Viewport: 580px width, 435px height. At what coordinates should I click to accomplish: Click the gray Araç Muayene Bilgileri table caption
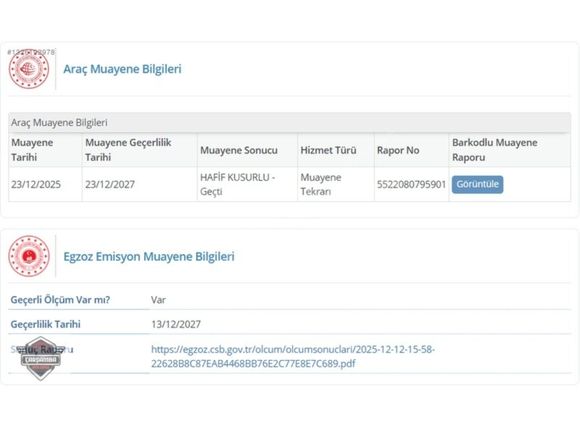[289, 123]
